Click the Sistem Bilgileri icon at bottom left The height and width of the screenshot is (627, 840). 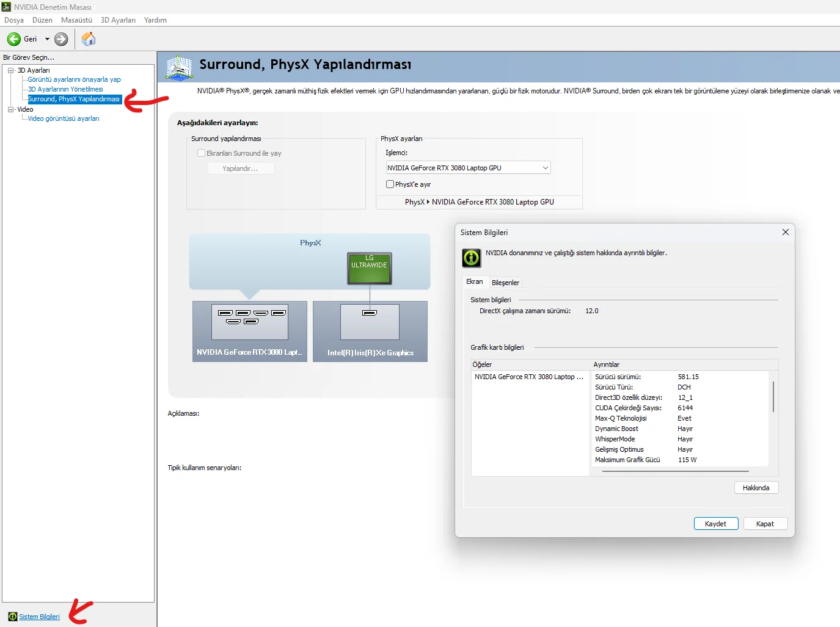pyautogui.click(x=13, y=617)
